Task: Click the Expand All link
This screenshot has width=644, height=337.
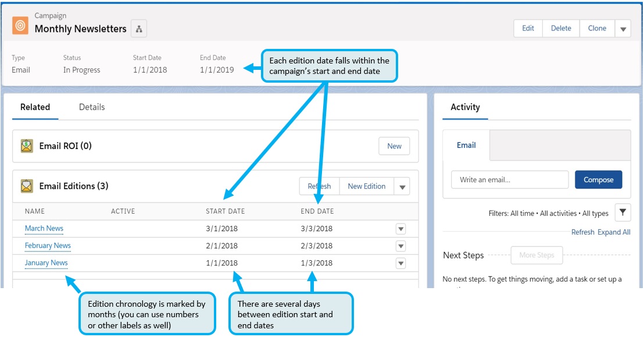Action: click(x=614, y=232)
